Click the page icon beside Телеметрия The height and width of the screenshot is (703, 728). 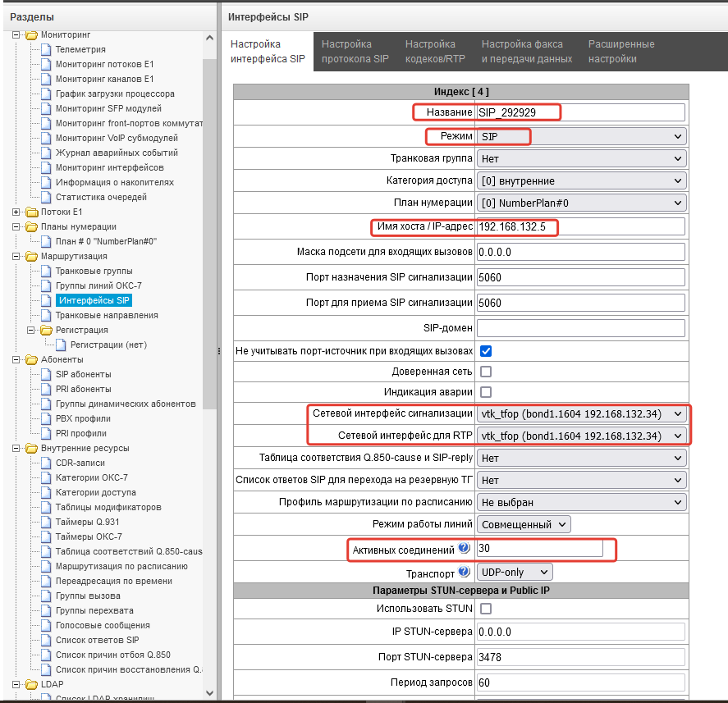pyautogui.click(x=46, y=50)
